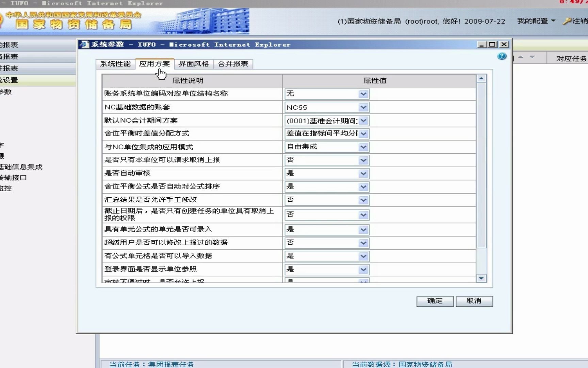Screen dimensions: 588x368
Task: Close the 系统参数 dialog window
Action: pos(504,44)
